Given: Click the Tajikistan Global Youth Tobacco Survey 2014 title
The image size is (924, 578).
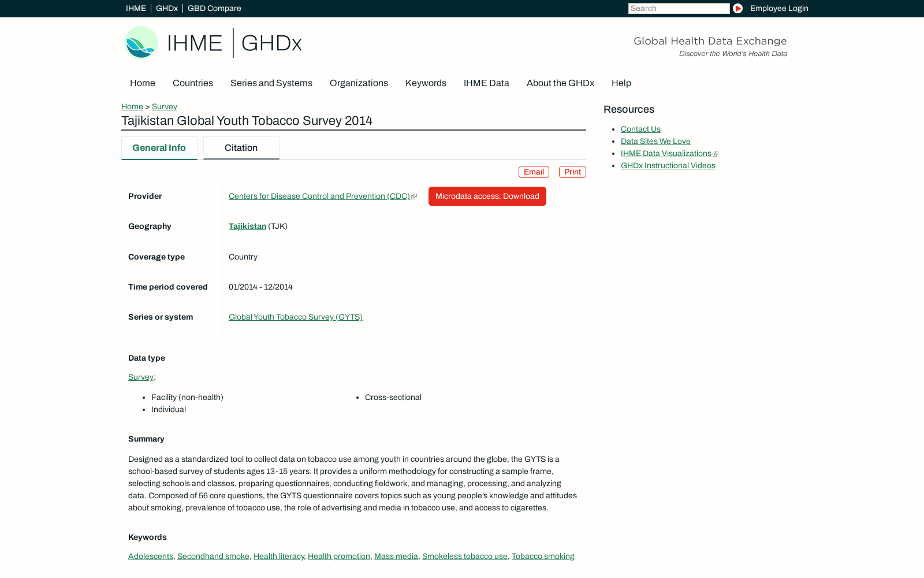Looking at the screenshot, I should click(247, 121).
